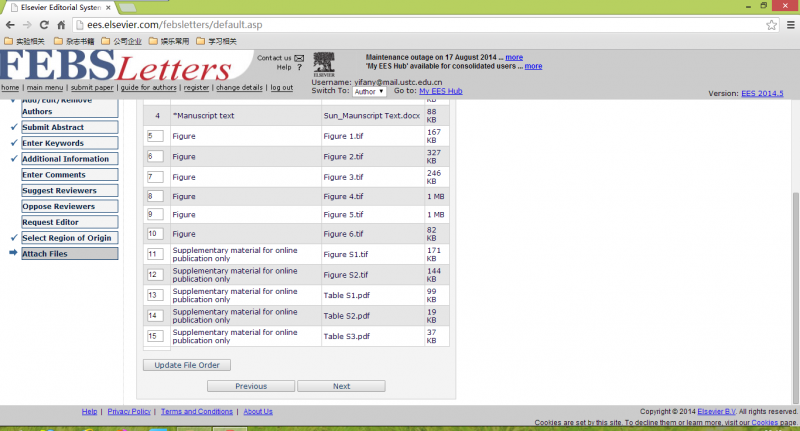Click the Cookies page link
Screen dimensions: 800x431
764,423
